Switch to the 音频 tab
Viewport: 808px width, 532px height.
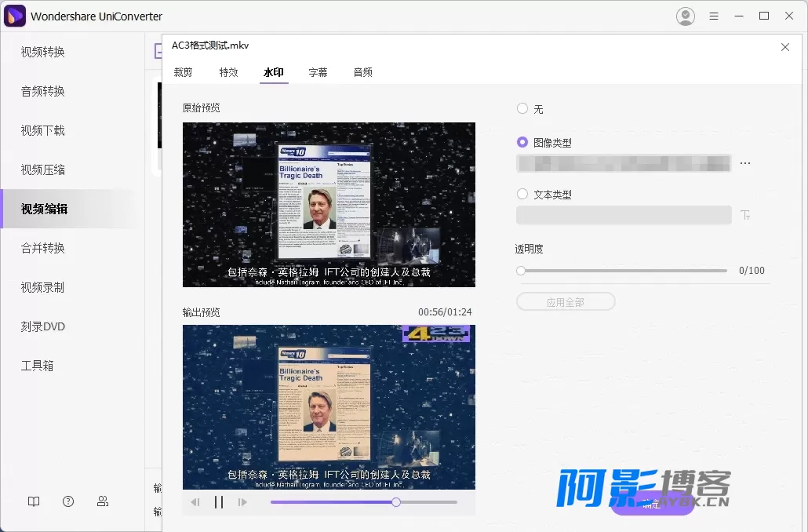[x=362, y=73]
